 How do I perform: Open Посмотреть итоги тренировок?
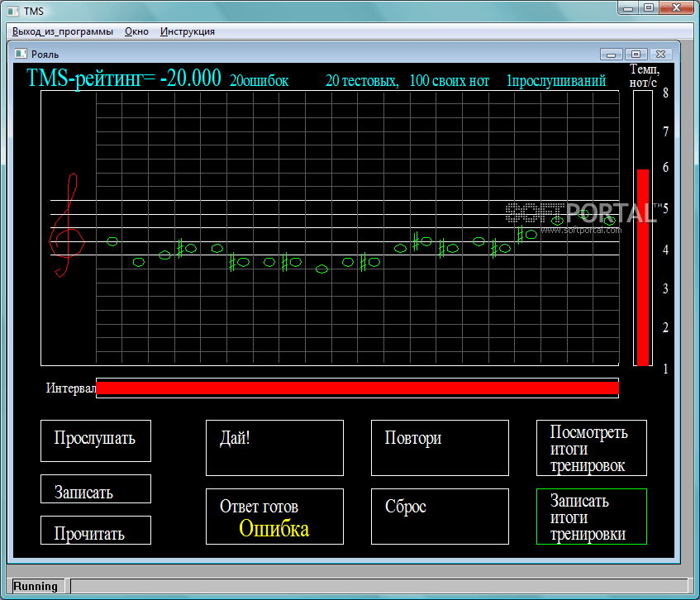[x=592, y=448]
